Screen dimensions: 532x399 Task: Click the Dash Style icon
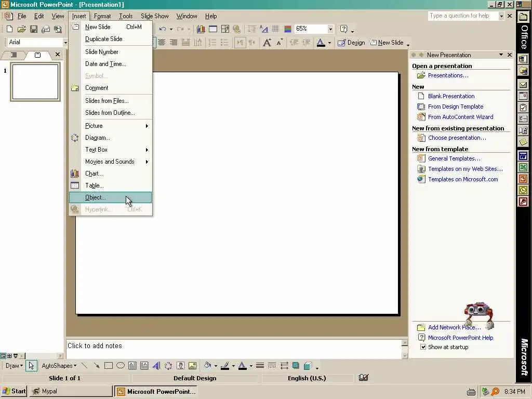coord(272,366)
